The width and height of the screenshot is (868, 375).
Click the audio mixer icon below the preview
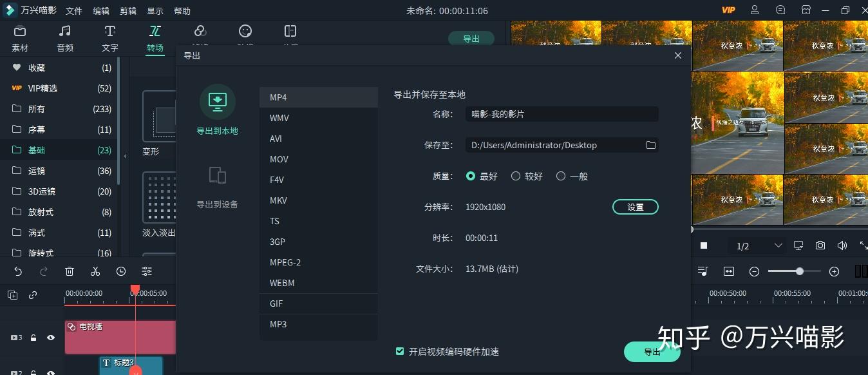tap(704, 271)
